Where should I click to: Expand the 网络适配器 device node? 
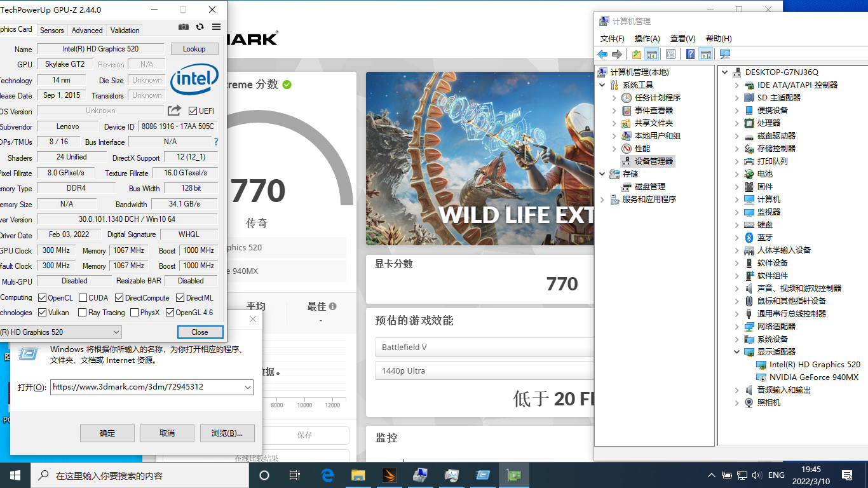736,326
